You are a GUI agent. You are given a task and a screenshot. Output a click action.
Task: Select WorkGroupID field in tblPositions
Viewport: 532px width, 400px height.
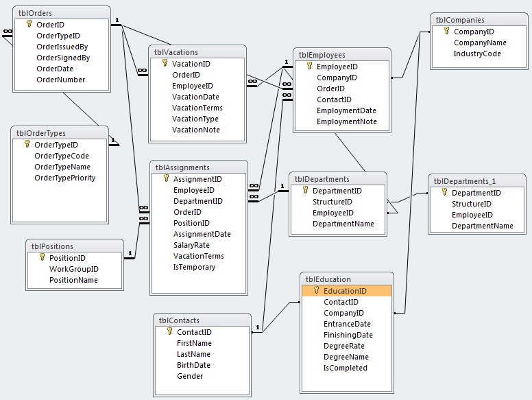click(x=75, y=269)
